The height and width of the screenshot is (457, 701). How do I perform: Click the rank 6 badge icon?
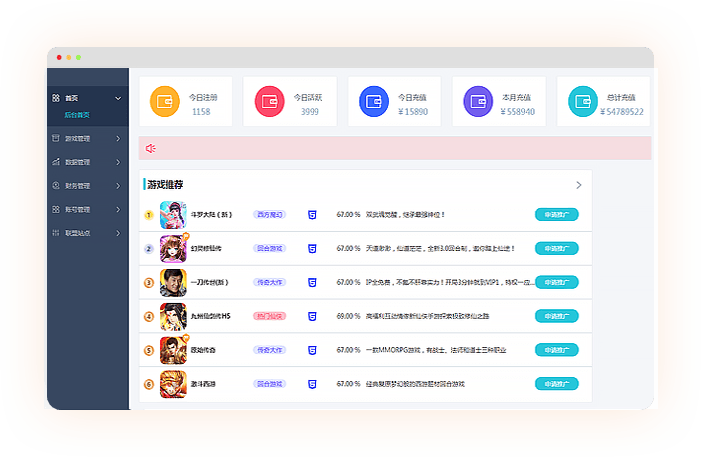(x=149, y=384)
